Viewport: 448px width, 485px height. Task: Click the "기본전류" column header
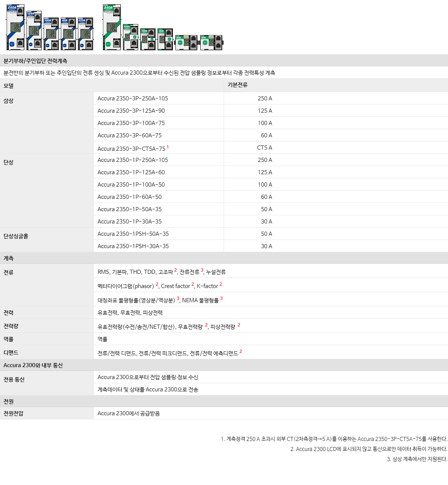coord(237,85)
